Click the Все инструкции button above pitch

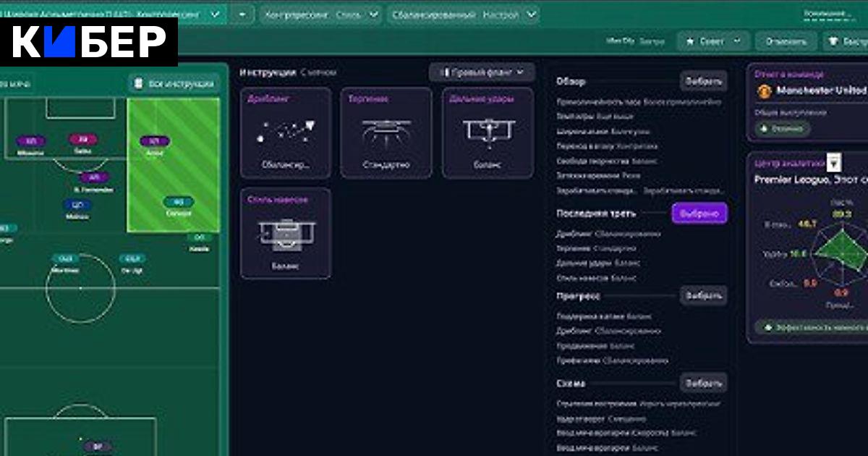[x=174, y=83]
